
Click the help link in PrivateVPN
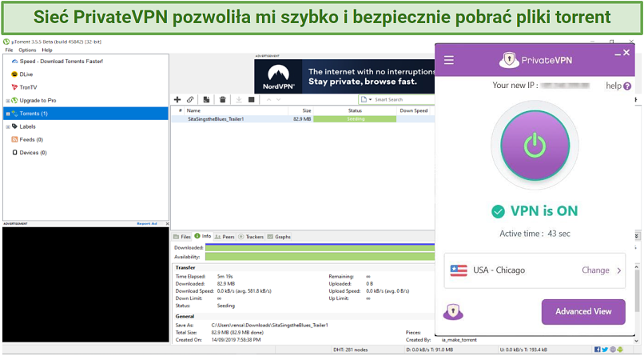[614, 86]
